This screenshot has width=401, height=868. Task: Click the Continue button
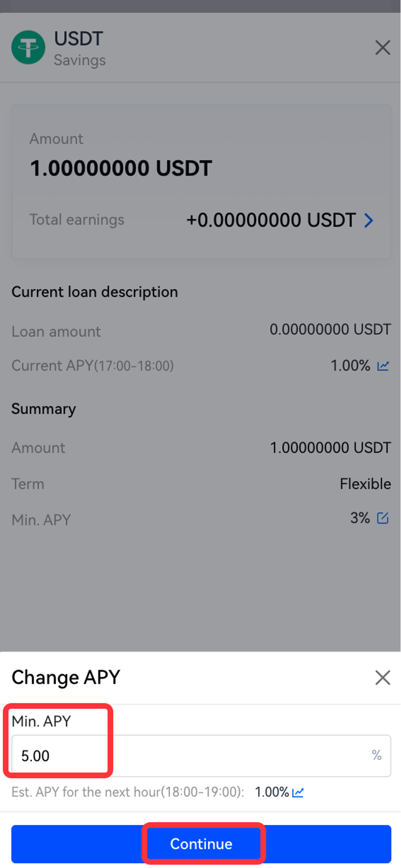(x=201, y=844)
